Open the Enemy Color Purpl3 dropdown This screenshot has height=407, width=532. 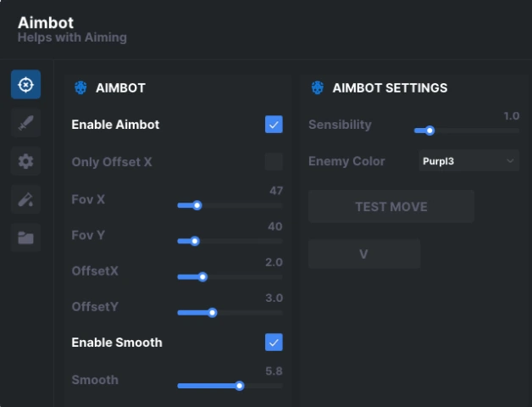point(469,161)
